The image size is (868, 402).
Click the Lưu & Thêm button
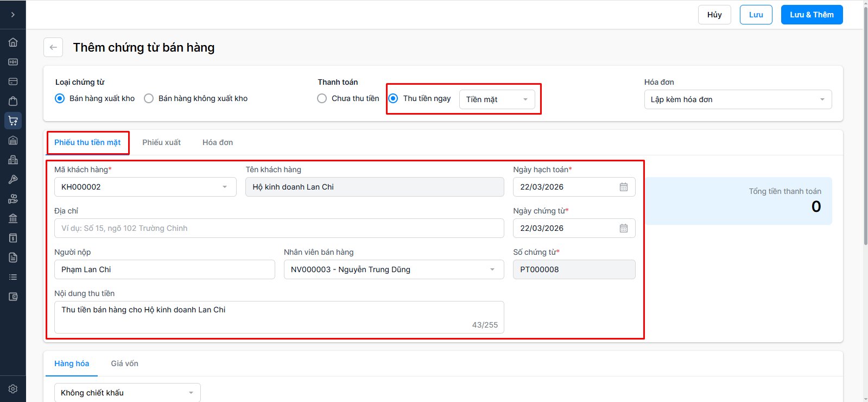point(812,15)
